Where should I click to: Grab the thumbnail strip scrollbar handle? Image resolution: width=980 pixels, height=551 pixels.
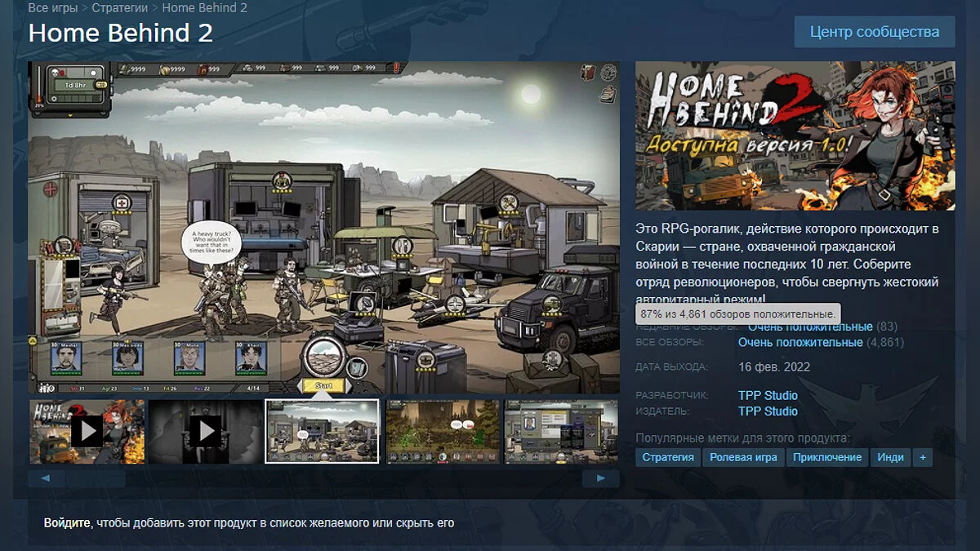(96, 478)
